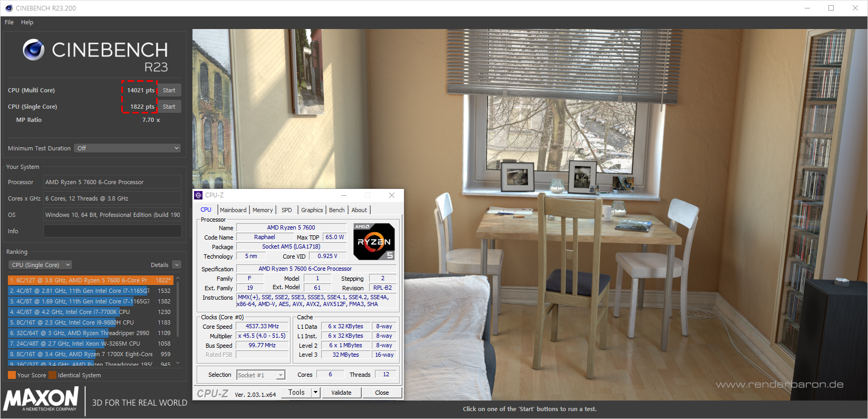Select ranking row 2 Core i7-1165G7 at 2.81 GHz
Image resolution: width=868 pixels, height=419 pixels.
pos(91,291)
